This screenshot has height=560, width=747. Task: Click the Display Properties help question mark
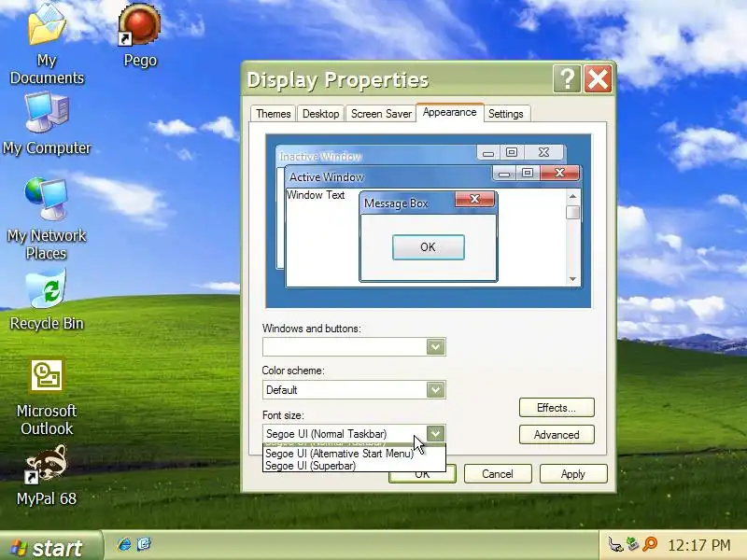[567, 79]
